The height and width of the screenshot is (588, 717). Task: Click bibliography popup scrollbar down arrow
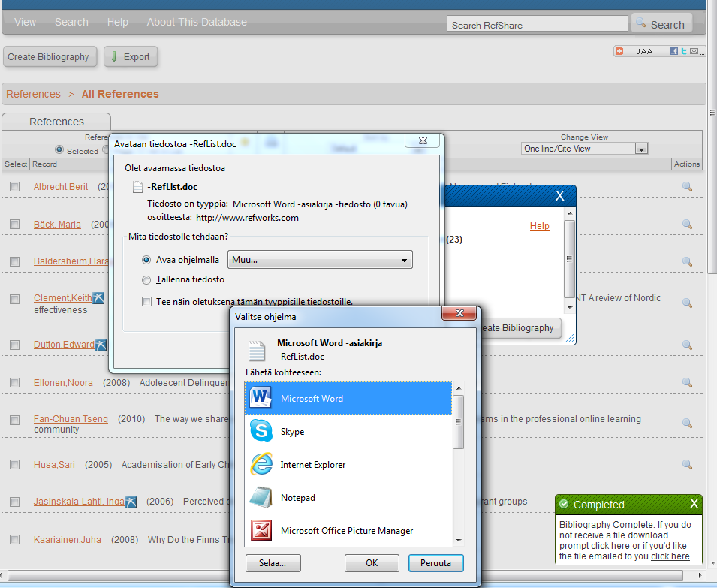pos(570,308)
